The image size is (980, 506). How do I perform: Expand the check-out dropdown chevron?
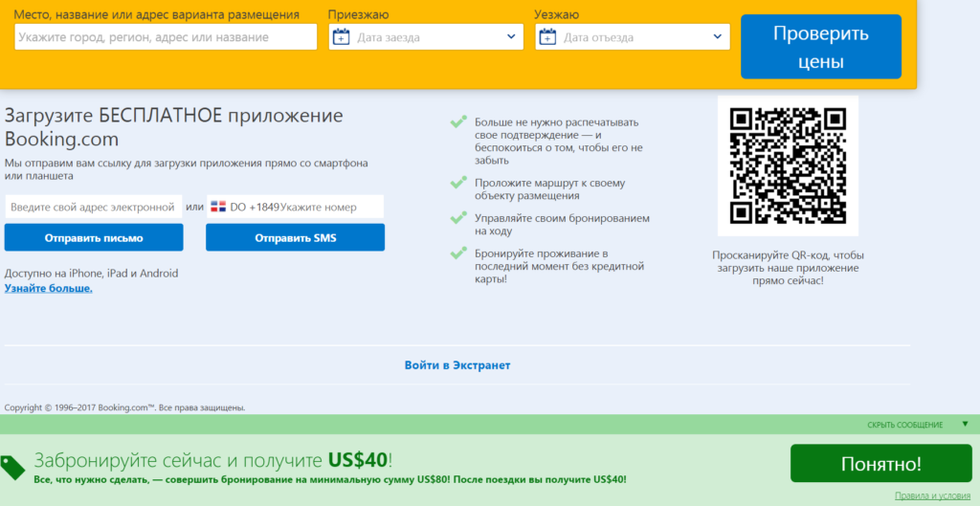717,37
